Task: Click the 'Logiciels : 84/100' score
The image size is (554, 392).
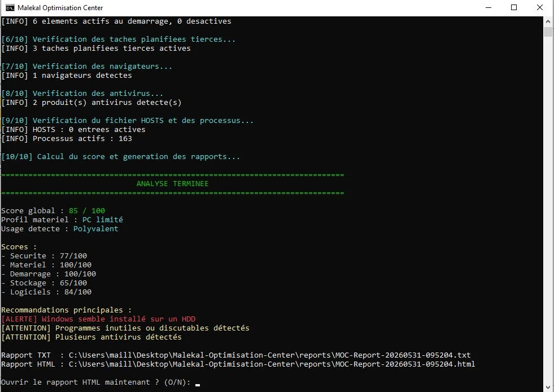Action: pos(46,292)
